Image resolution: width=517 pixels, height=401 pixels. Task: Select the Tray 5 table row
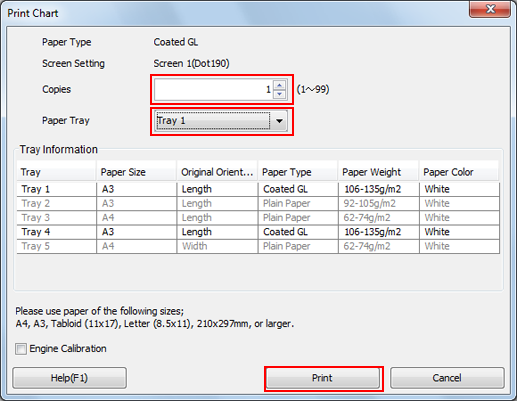(258, 246)
